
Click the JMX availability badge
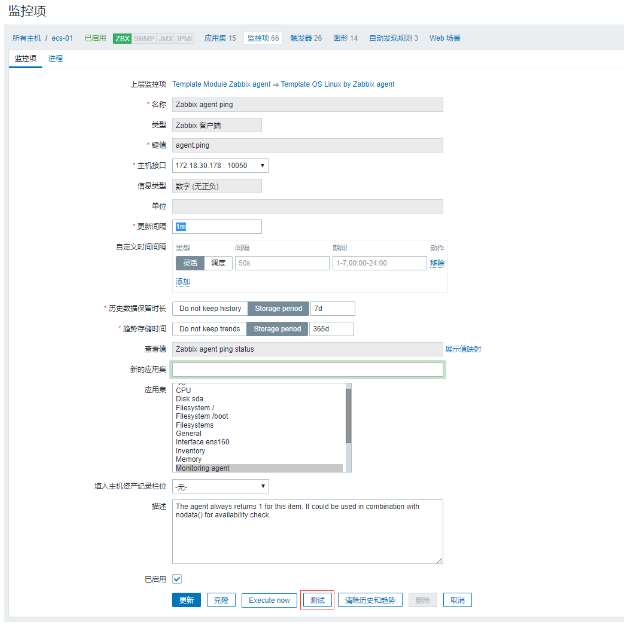click(x=165, y=38)
